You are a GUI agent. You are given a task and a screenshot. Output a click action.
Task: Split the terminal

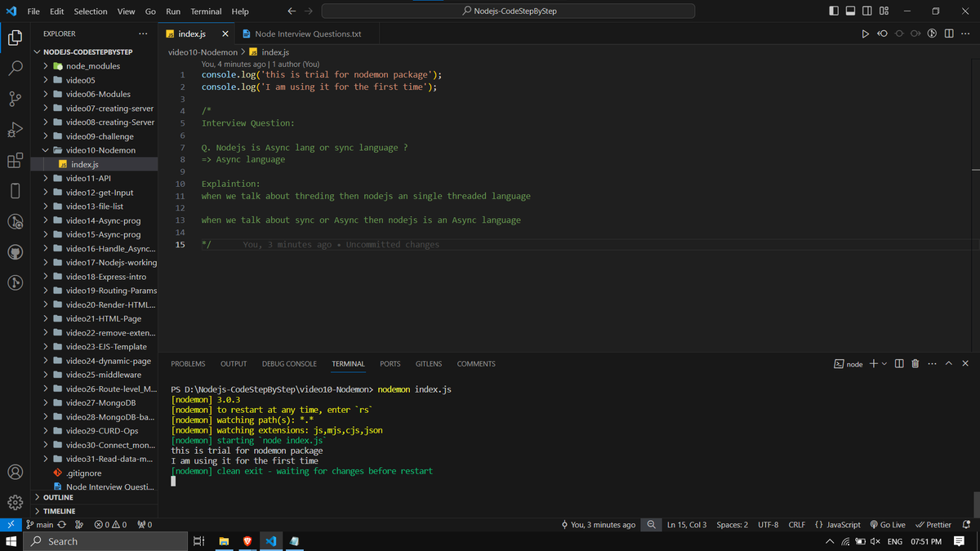pyautogui.click(x=898, y=364)
